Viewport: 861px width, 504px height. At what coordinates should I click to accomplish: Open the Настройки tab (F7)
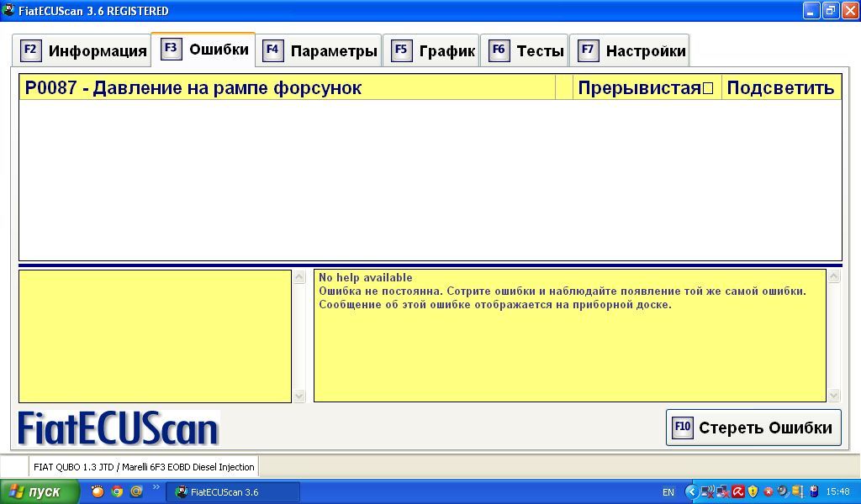point(631,50)
